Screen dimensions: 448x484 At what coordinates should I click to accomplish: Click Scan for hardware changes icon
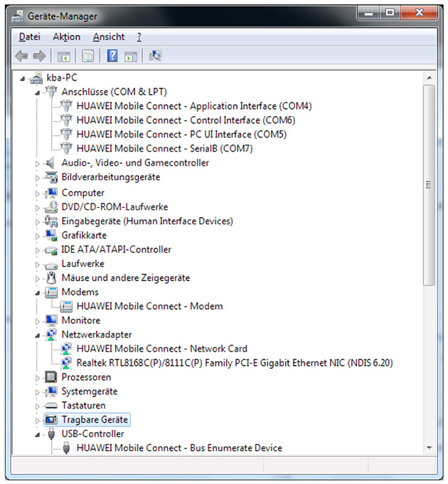(155, 56)
